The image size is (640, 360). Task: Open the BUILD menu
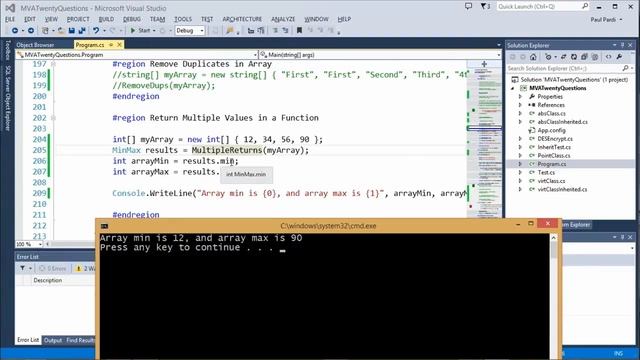tap(106, 19)
